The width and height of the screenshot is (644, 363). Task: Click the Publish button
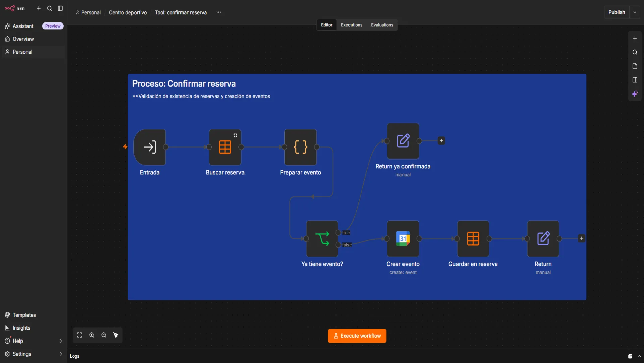click(616, 12)
